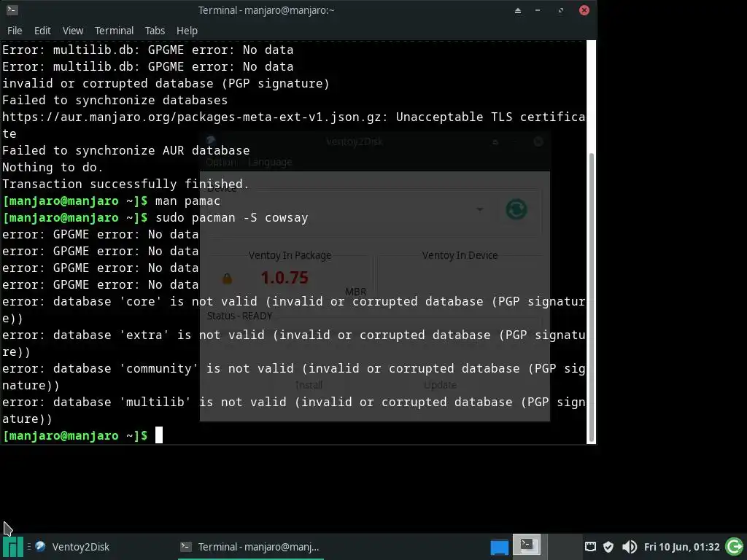Open the volume speaker tray icon
Viewport: 747px width, 560px height.
coord(630,547)
